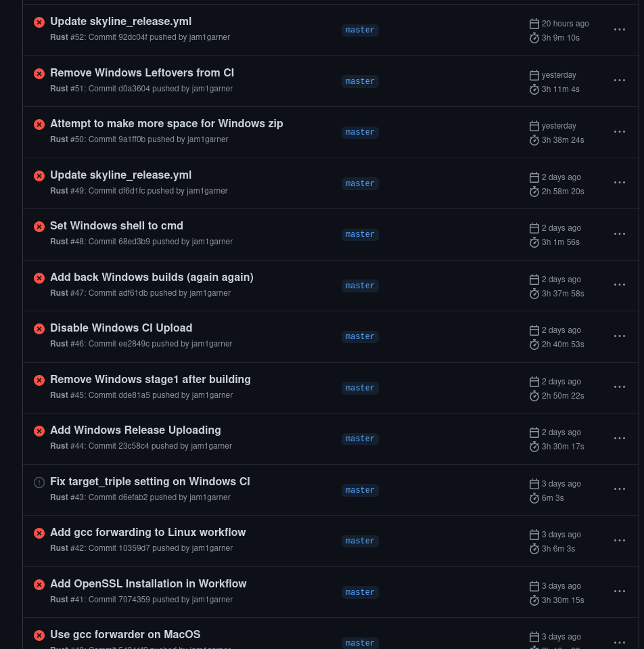This screenshot has height=649, width=644.
Task: Open the Fix target_triple setting run
Action: (149, 482)
